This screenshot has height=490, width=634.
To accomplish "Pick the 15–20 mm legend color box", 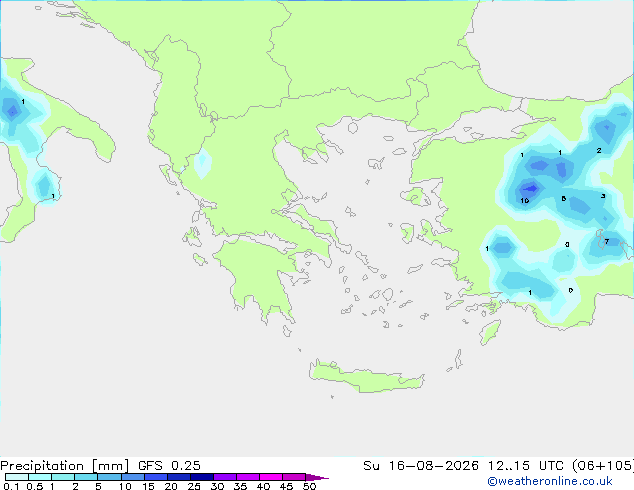I will (156, 477).
